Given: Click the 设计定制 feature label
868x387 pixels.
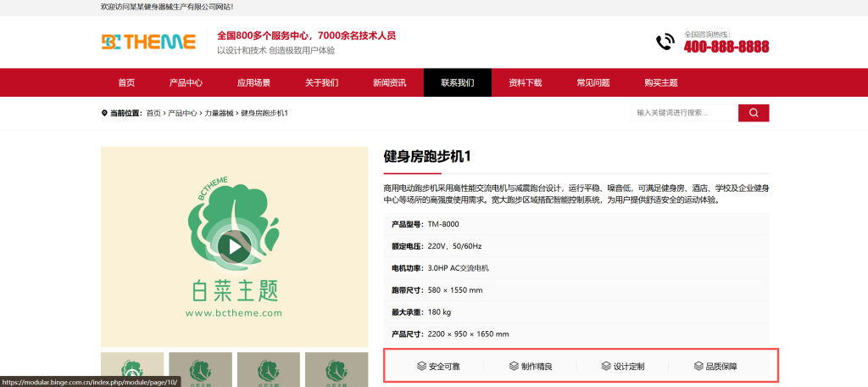Looking at the screenshot, I should [x=630, y=367].
